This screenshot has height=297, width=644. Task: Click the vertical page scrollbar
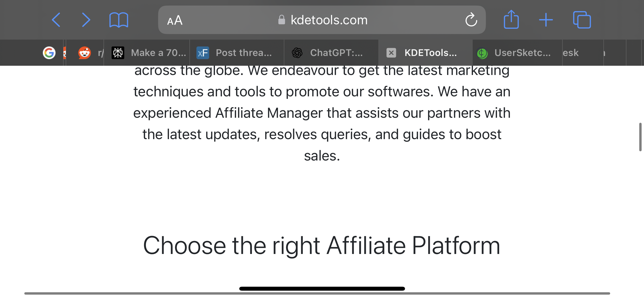coord(640,137)
